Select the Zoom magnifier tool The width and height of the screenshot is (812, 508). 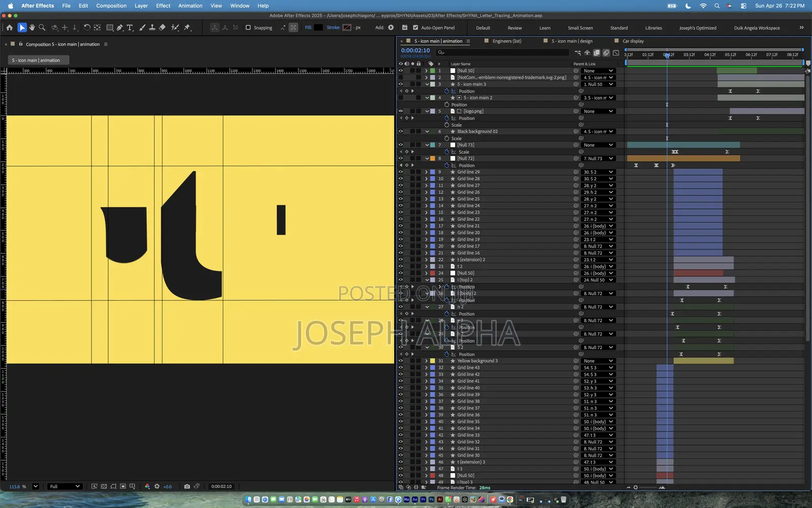[x=42, y=27]
